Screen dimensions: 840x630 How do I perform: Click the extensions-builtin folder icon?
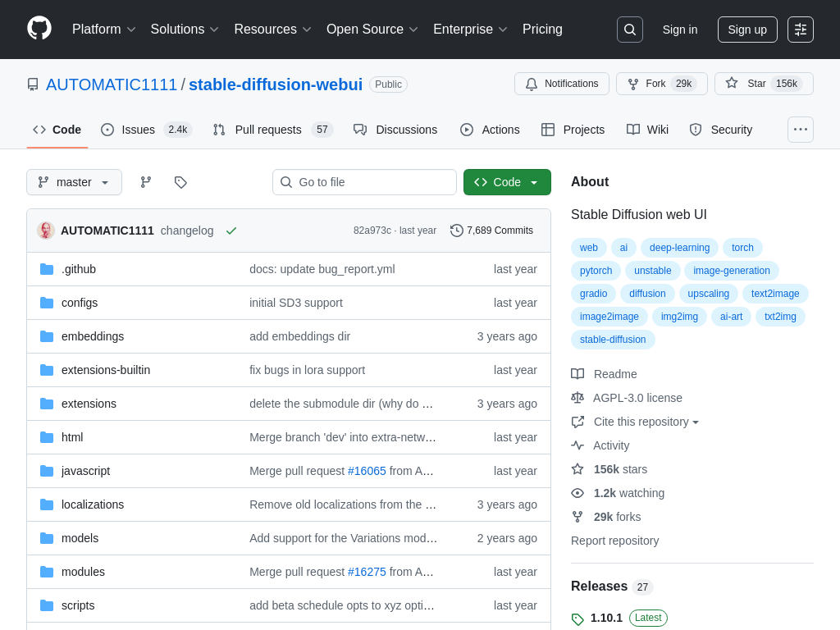tap(47, 370)
